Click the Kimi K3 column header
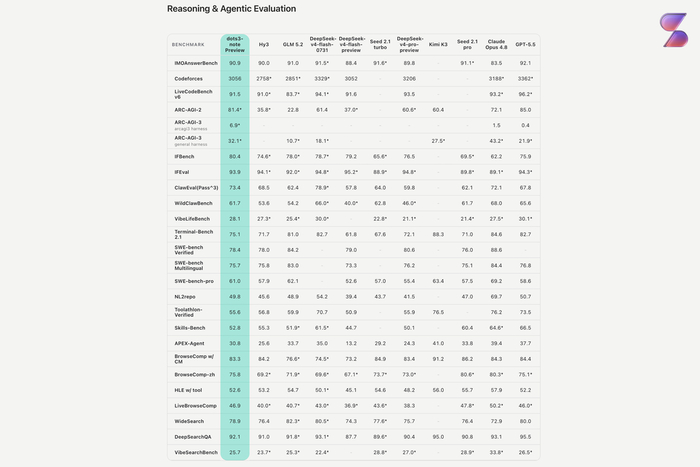Viewport: 700px width, 467px height. [x=438, y=45]
